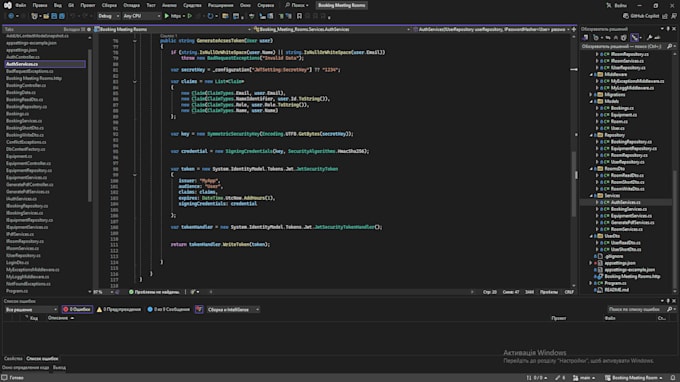Click the highlighted track active item icon
Image resolution: width=680 pixels, height=382 pixels.
tap(634, 38)
